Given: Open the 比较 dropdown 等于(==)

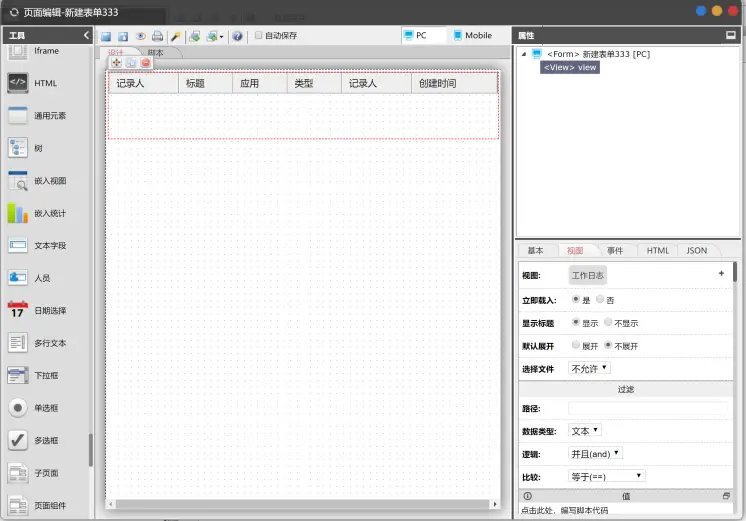Looking at the screenshot, I should (607, 476).
